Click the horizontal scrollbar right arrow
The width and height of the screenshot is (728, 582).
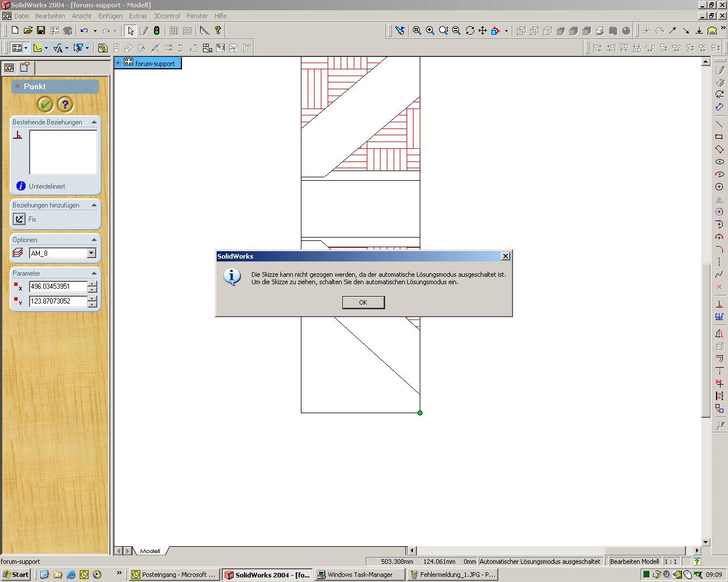[x=697, y=551]
